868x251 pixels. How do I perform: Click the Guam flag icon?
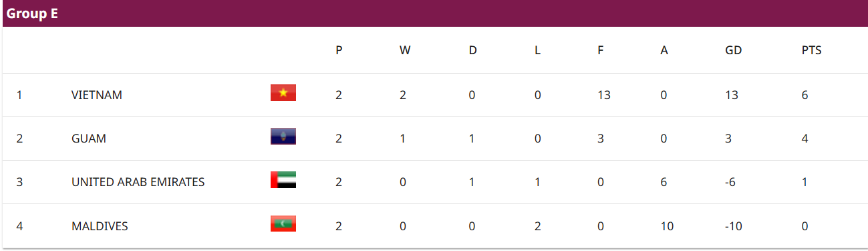pos(283,137)
